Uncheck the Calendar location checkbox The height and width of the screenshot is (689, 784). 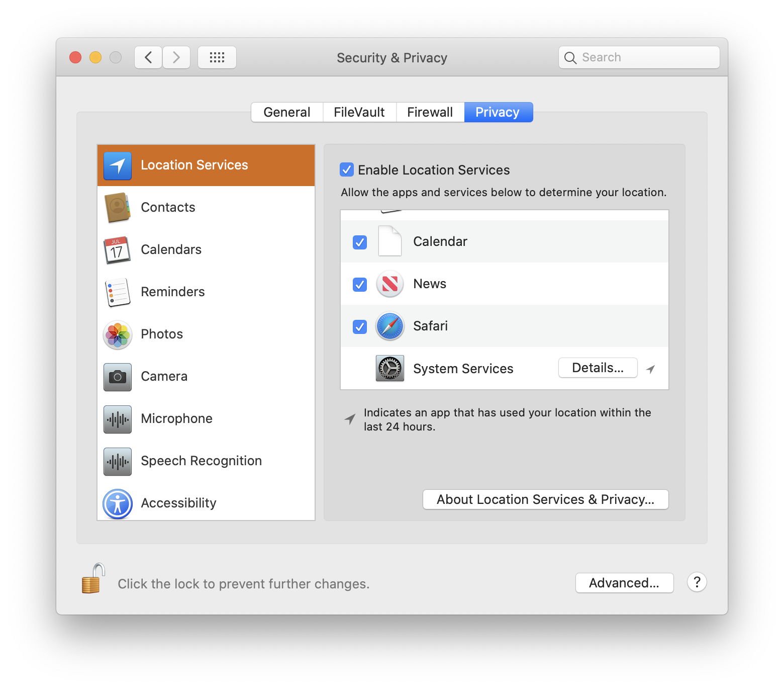point(360,242)
